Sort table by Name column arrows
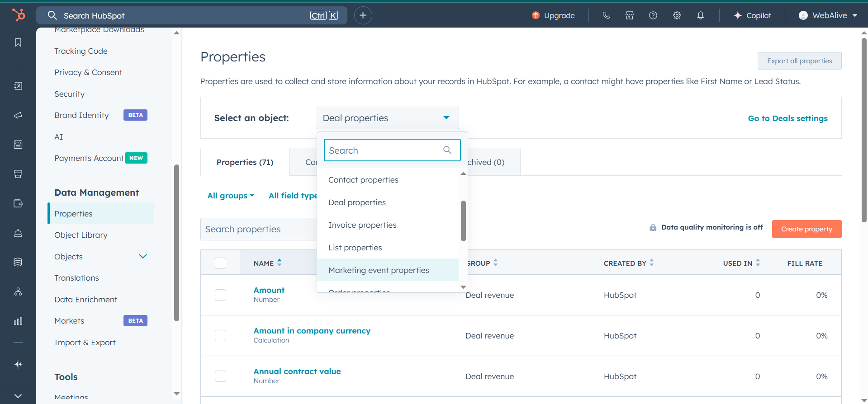 (x=280, y=263)
